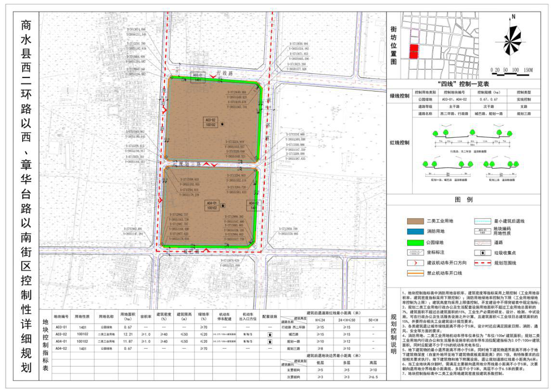Click the 垃圾收集点 legend symbol
The height and width of the screenshot is (392, 554).
483,253
